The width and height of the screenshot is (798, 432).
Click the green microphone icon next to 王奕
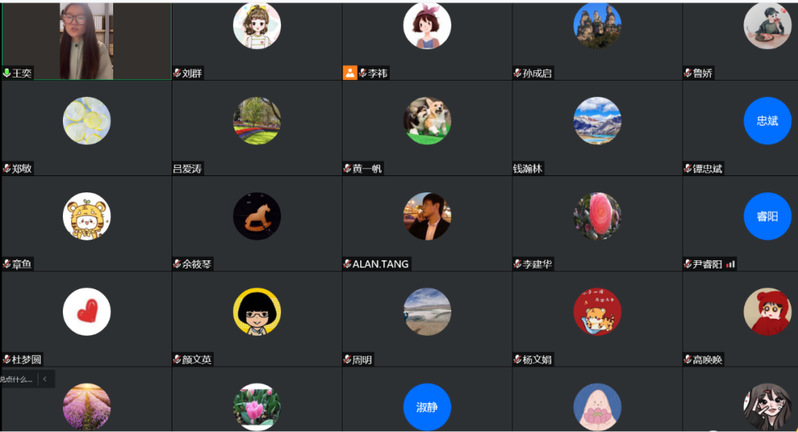pyautogui.click(x=7, y=73)
